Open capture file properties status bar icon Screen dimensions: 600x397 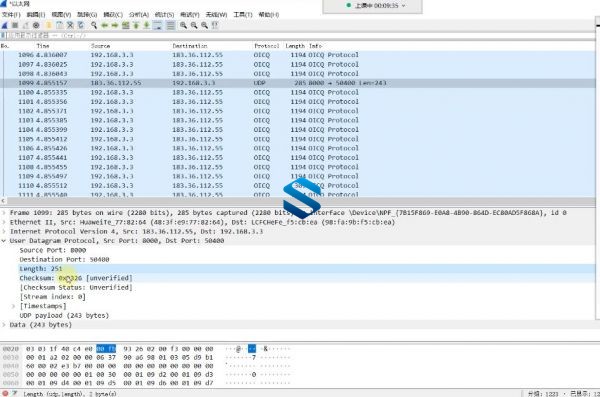pyautogui.click(x=15, y=393)
